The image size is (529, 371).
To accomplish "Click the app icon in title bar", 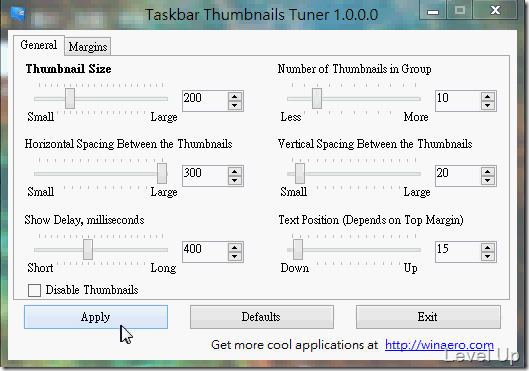I will coord(18,13).
